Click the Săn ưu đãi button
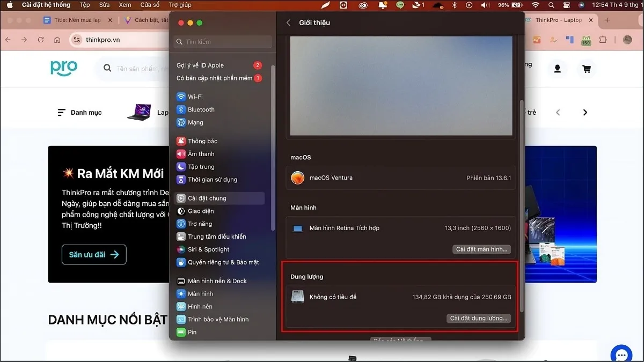 94,255
